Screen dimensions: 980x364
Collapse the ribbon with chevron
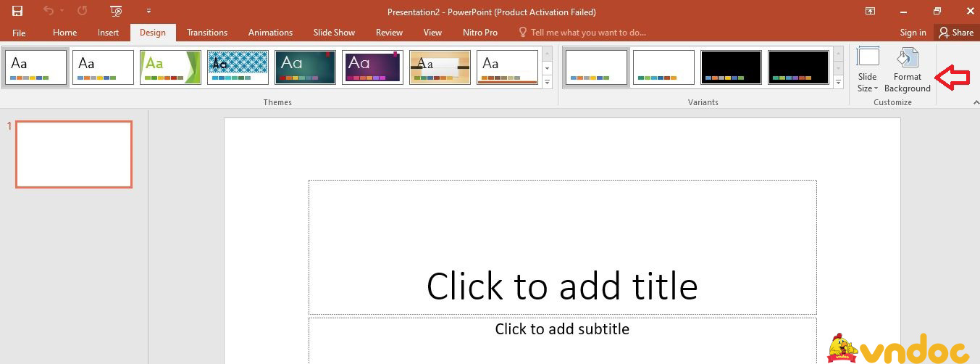click(974, 103)
